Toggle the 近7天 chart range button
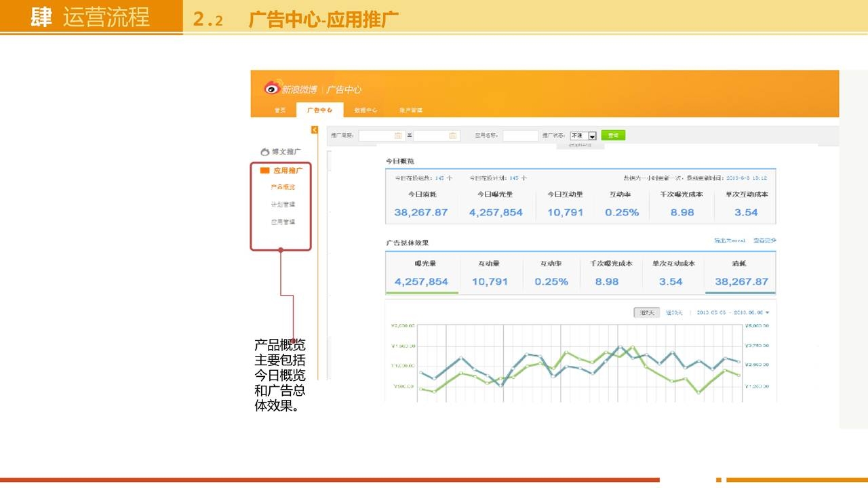Image resolution: width=868 pixels, height=488 pixels. (x=646, y=312)
